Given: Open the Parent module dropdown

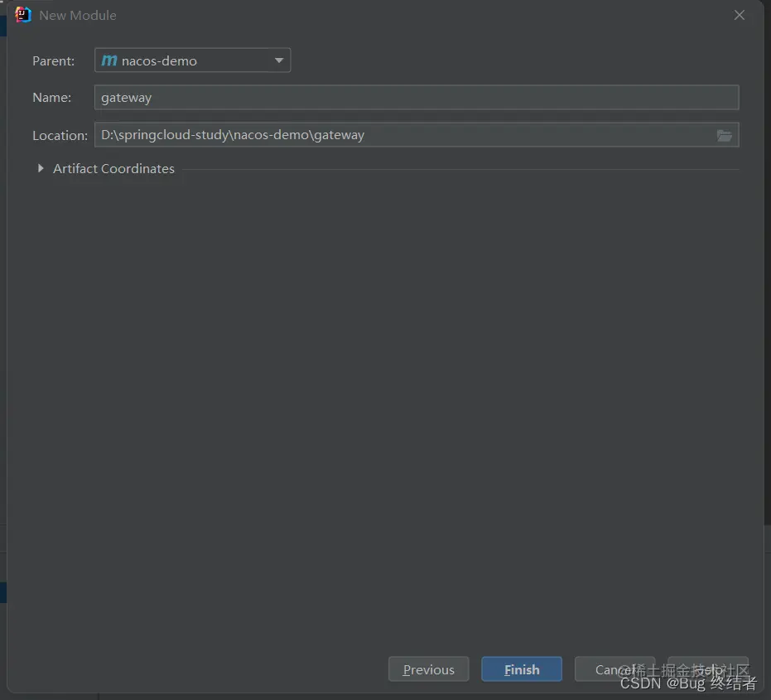Looking at the screenshot, I should 192,60.
